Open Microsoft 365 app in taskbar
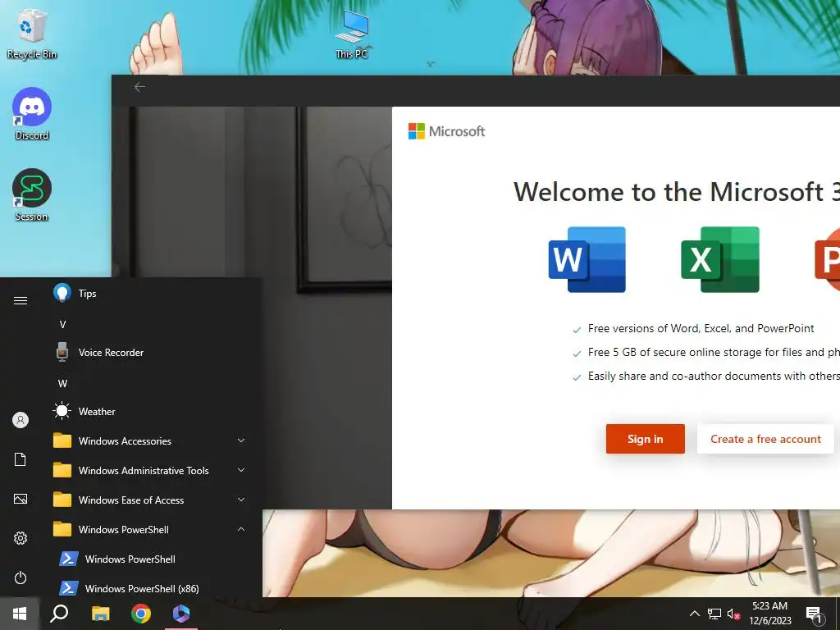This screenshot has height=630, width=840. pyautogui.click(x=181, y=614)
